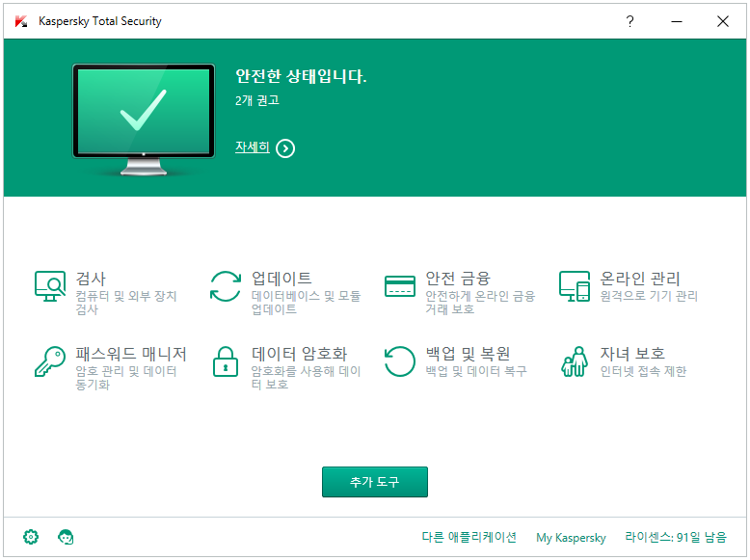Click the protected monitor status image
750x560 pixels.
click(144, 120)
